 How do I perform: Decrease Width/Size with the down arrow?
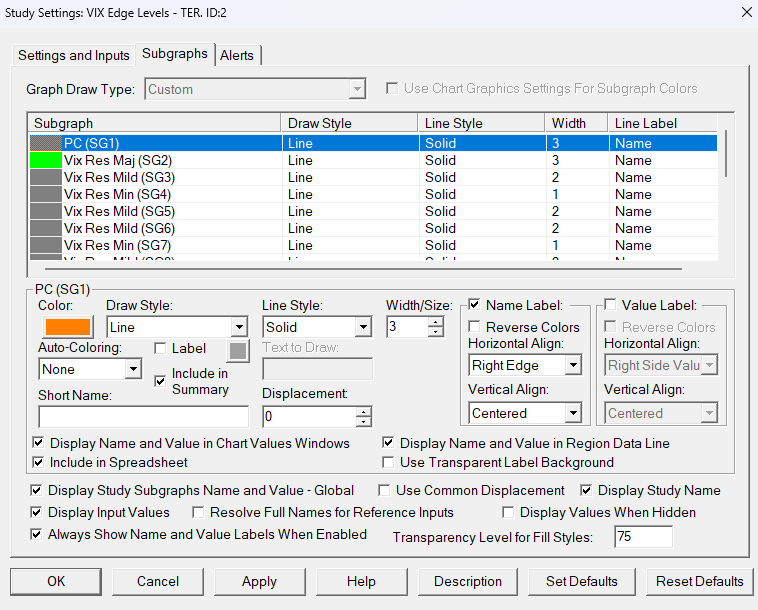(436, 332)
